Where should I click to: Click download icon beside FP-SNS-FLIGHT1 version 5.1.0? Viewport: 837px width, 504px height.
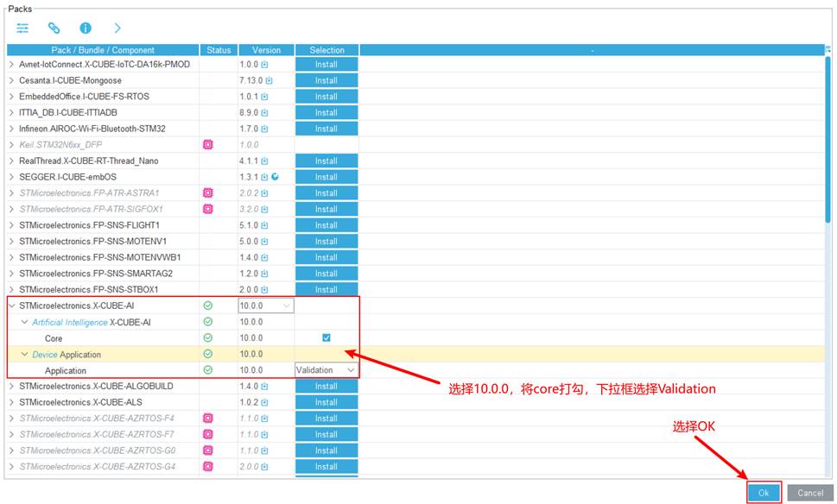pos(264,225)
